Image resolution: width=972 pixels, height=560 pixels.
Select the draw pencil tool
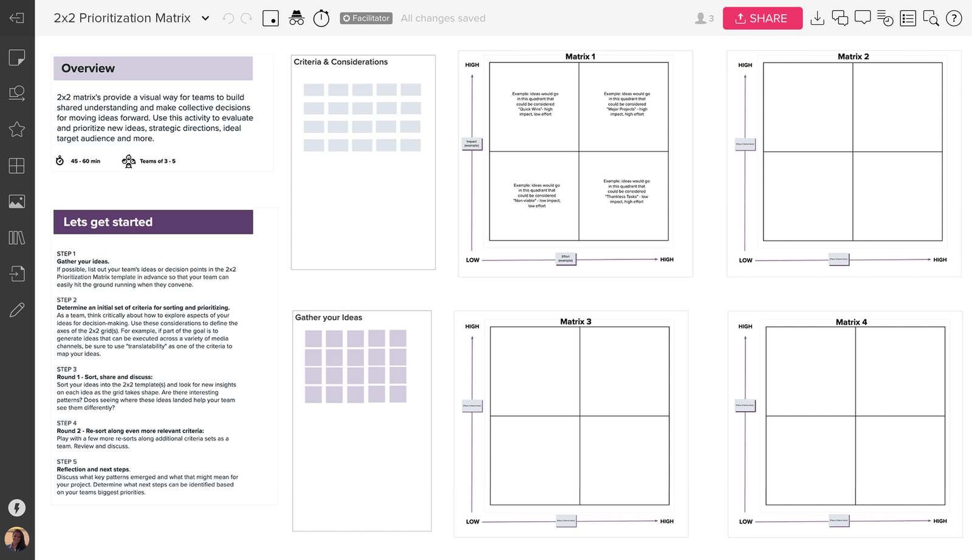pos(17,310)
